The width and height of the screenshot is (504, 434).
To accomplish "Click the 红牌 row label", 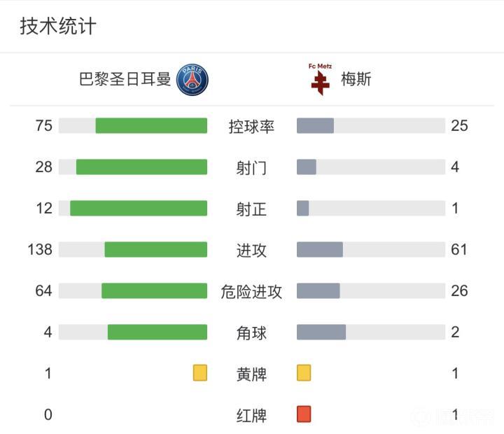I will [x=251, y=416].
